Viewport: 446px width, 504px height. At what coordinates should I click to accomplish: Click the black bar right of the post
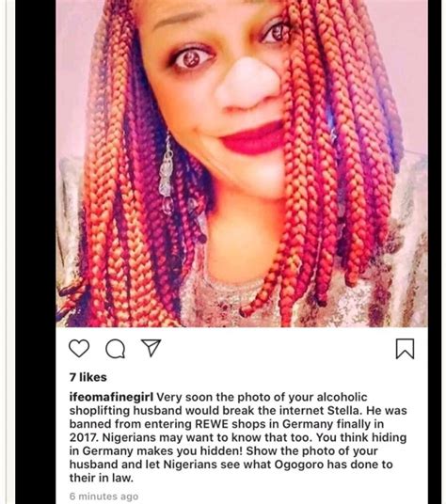(435, 252)
